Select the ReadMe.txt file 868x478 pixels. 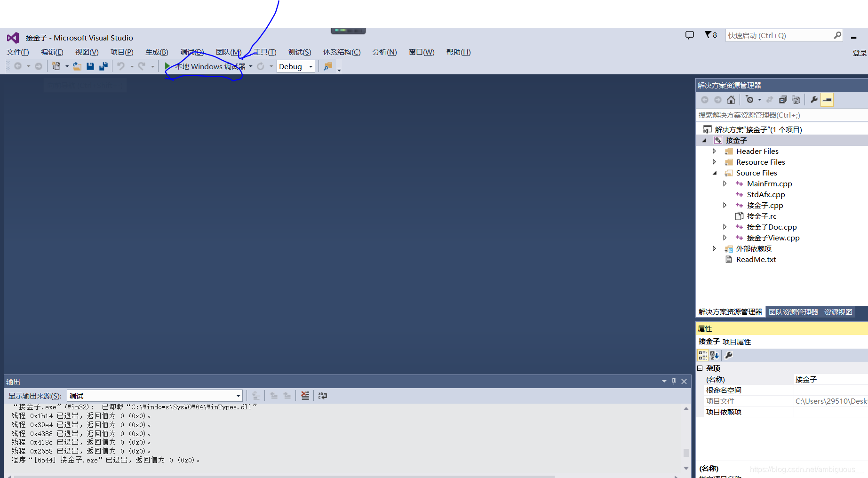pyautogui.click(x=756, y=259)
